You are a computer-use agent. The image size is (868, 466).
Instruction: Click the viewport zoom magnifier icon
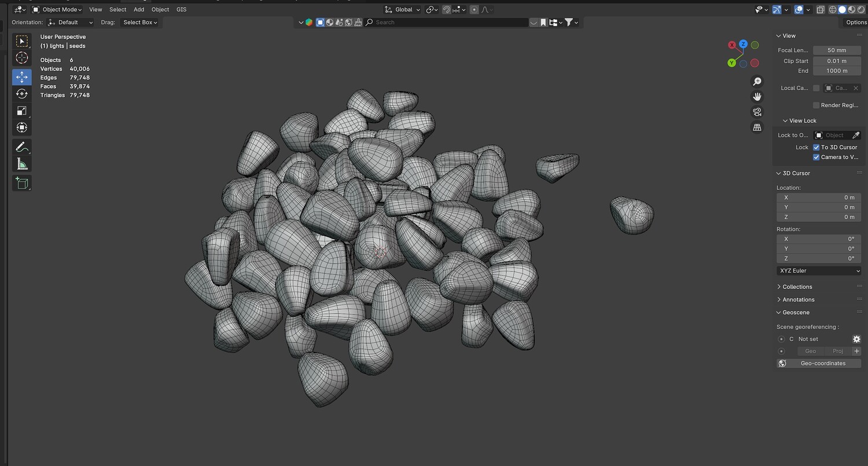coord(757,82)
